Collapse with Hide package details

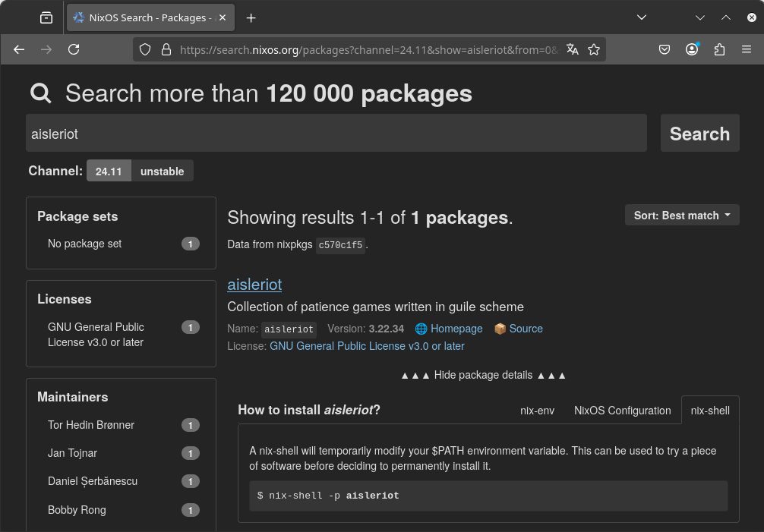click(483, 375)
